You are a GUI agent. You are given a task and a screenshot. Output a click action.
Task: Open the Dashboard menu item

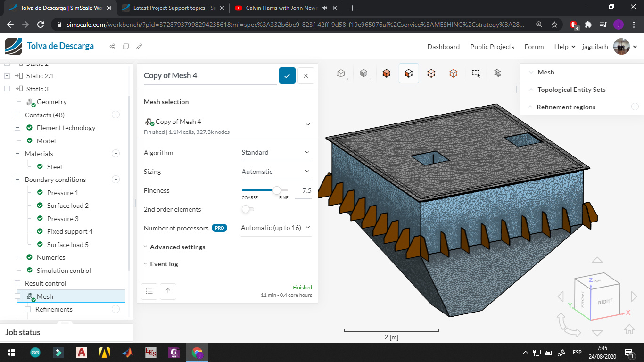443,47
